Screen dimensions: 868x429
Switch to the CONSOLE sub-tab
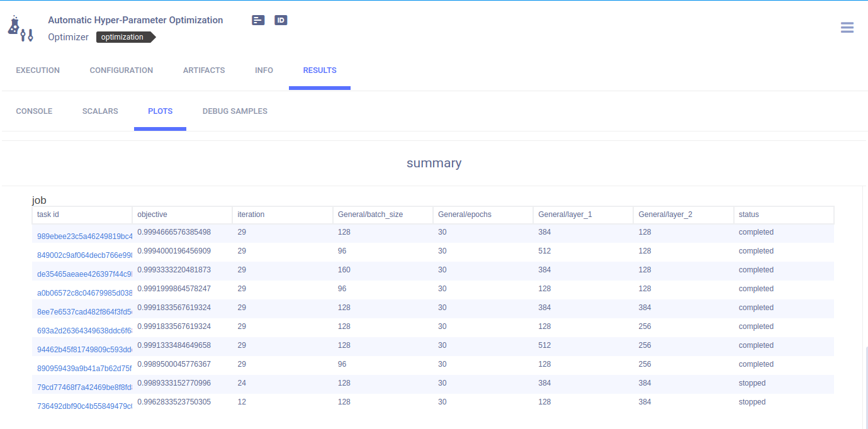click(34, 111)
